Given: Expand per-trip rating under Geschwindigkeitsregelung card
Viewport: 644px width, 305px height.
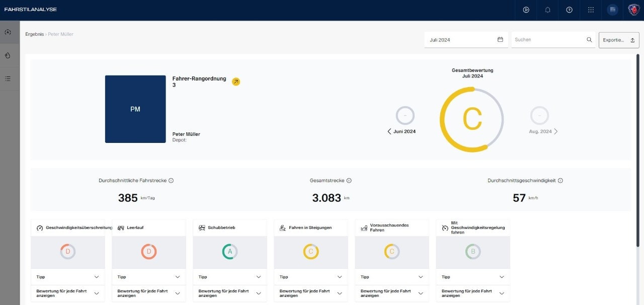Looking at the screenshot, I should tap(473, 293).
